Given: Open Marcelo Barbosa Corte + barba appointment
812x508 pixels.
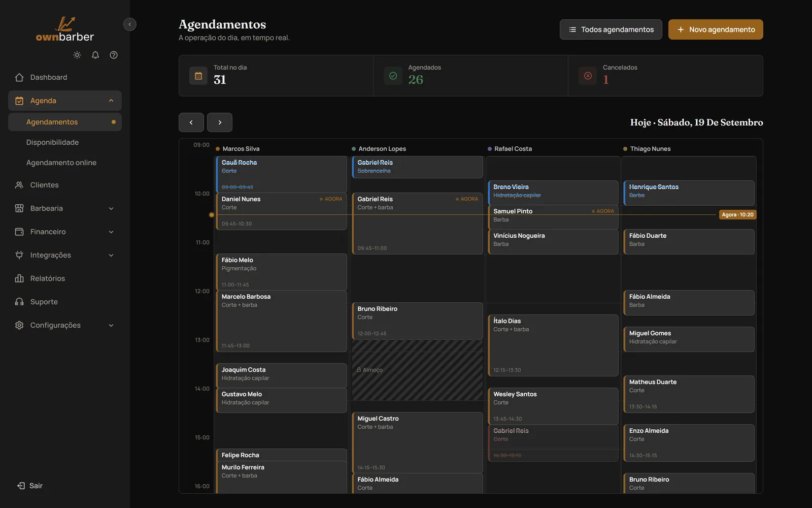Looking at the screenshot, I should pyautogui.click(x=282, y=321).
